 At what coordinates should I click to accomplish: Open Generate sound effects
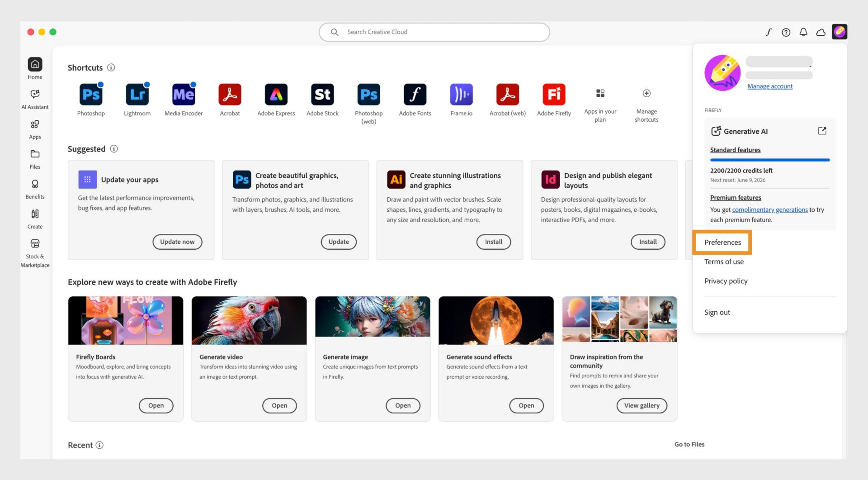pyautogui.click(x=526, y=406)
